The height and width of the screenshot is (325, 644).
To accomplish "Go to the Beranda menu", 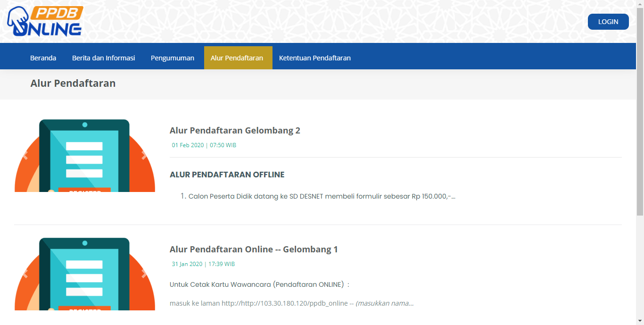I will coord(43,58).
